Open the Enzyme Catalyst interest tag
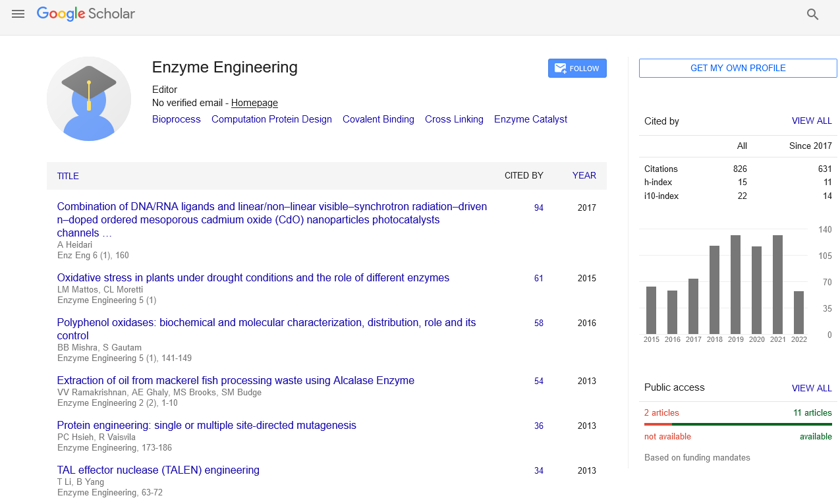The height and width of the screenshot is (504, 840). [530, 119]
